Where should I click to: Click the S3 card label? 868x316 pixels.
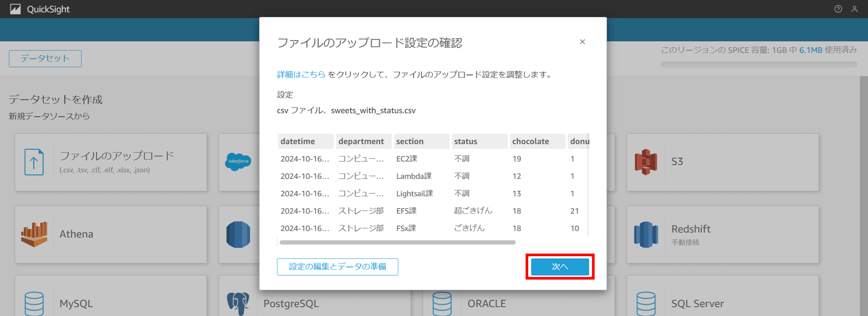click(x=677, y=162)
